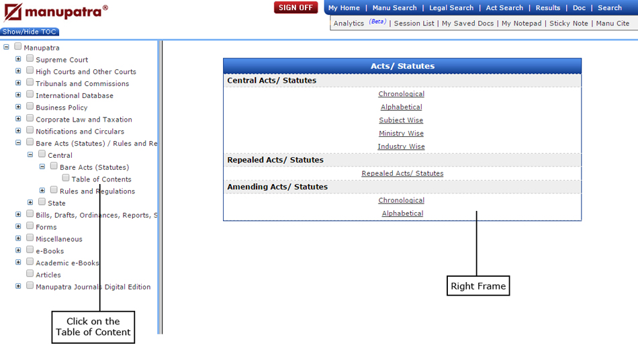Viewport: 638px width, 364px height.
Task: Check Corporate Law and Taxation checkbox
Action: tap(30, 118)
